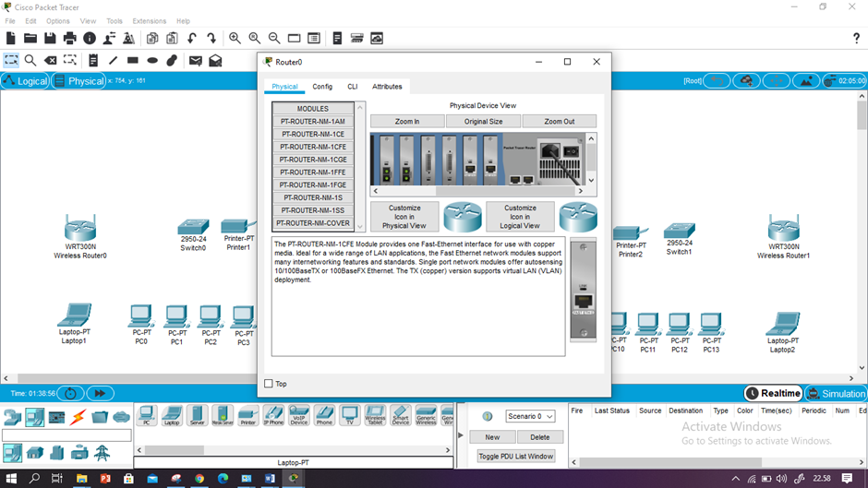Select the Add Simple PDU envelope
Viewport: 868px width, 488px height.
(x=196, y=60)
